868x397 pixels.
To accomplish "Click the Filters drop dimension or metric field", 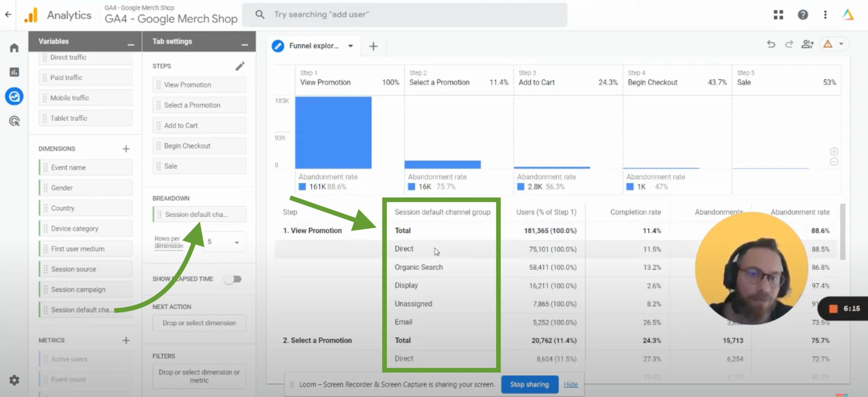I will [200, 376].
